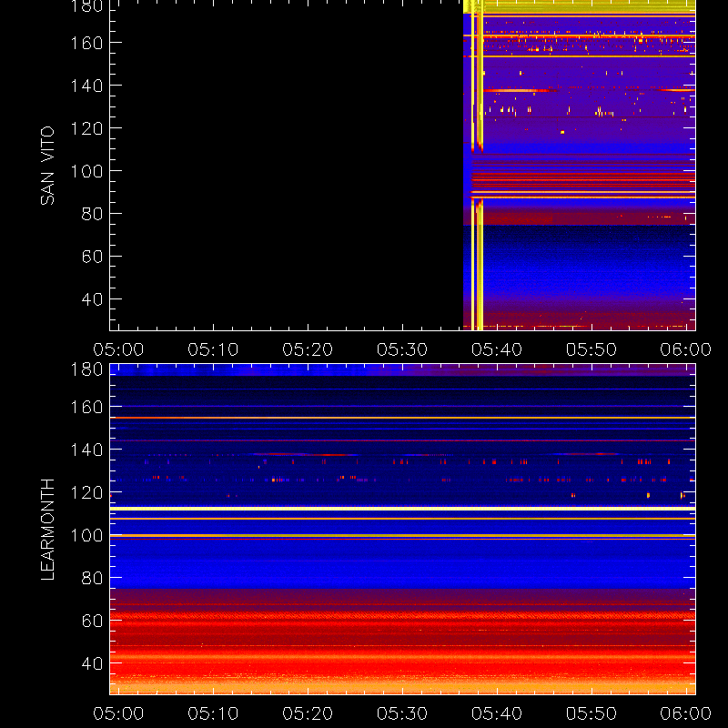Pick the 120 tick label on LEARMONTH axis
Screen dimensions: 728x728
(x=86, y=492)
